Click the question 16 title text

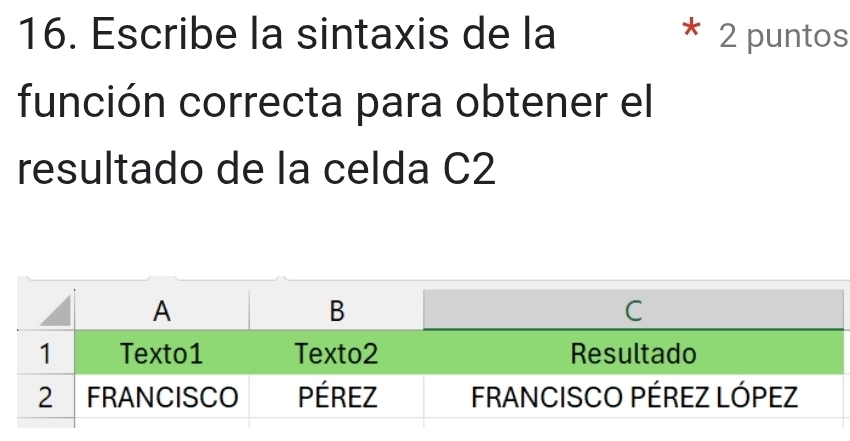tap(287, 34)
